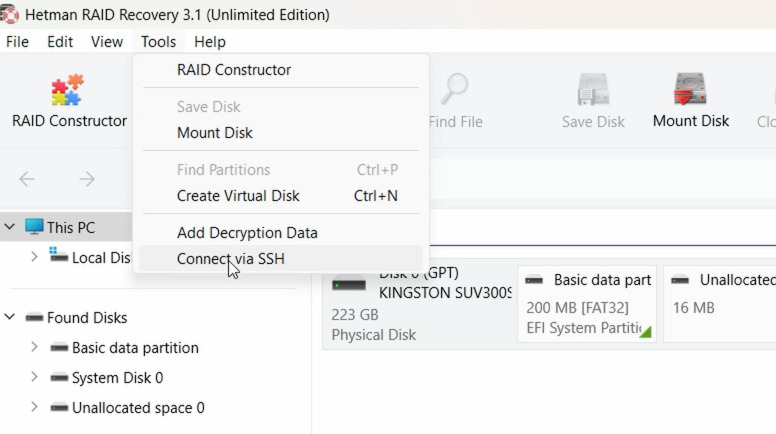Open the View menu
The height and width of the screenshot is (434, 776).
pyautogui.click(x=106, y=42)
